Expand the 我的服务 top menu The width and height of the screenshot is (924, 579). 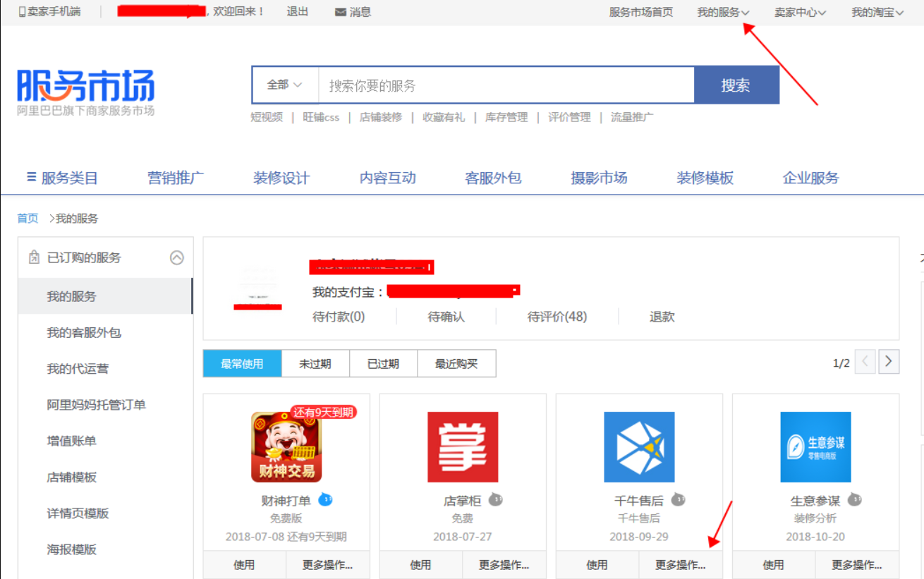click(x=723, y=12)
